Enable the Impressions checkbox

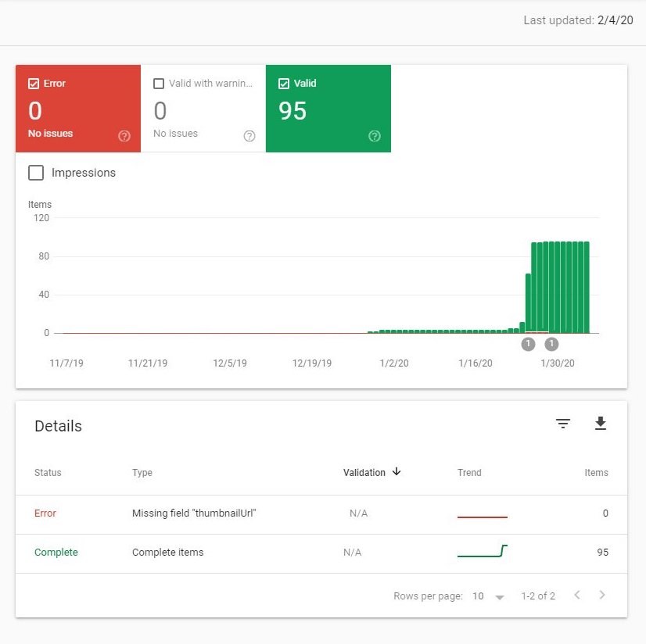click(x=36, y=173)
